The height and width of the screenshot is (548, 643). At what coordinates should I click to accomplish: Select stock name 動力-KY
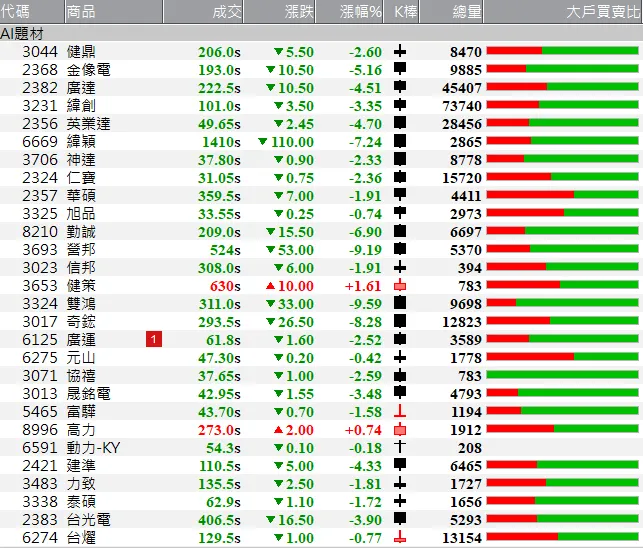tap(93, 448)
